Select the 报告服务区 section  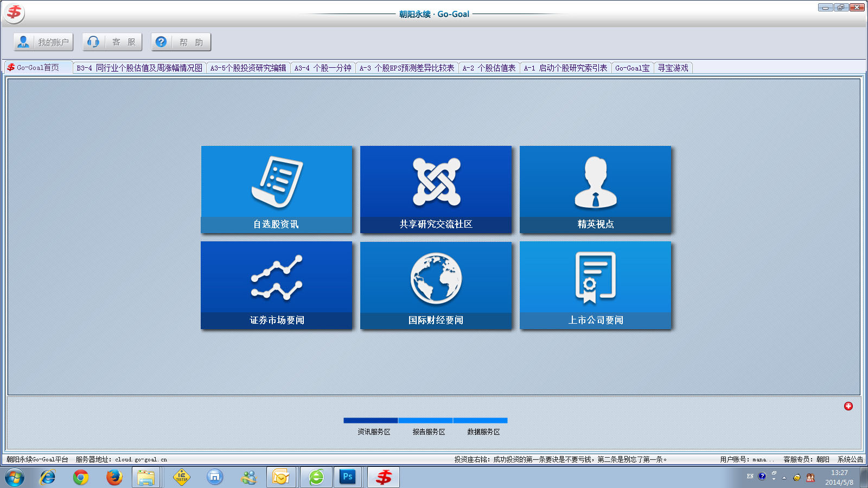(x=429, y=432)
